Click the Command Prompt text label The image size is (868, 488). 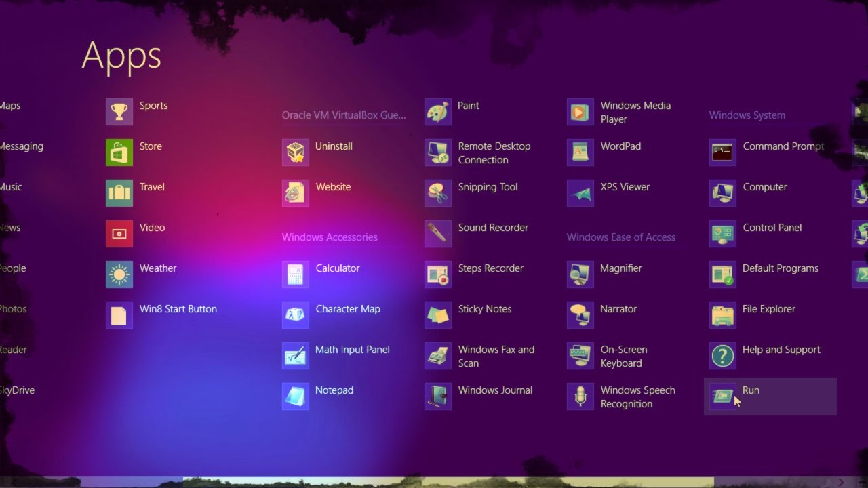(x=784, y=146)
